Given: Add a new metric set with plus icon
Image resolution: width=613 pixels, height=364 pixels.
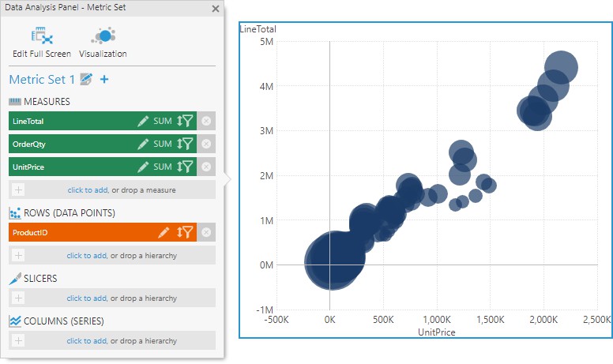Looking at the screenshot, I should click(104, 80).
